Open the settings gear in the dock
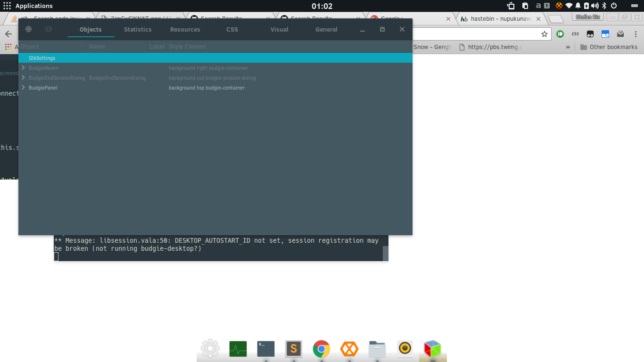The height and width of the screenshot is (362, 644). (x=210, y=349)
